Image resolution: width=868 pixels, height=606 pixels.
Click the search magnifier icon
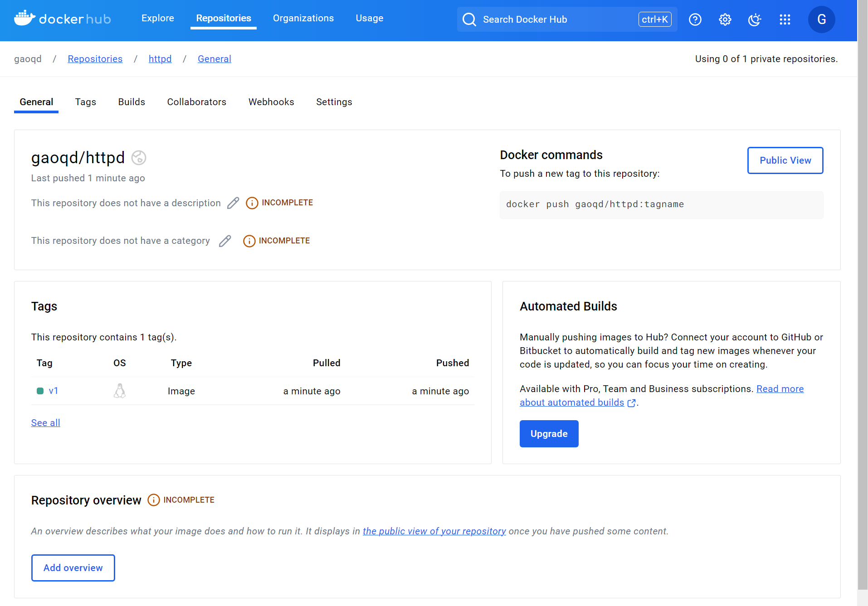(469, 19)
